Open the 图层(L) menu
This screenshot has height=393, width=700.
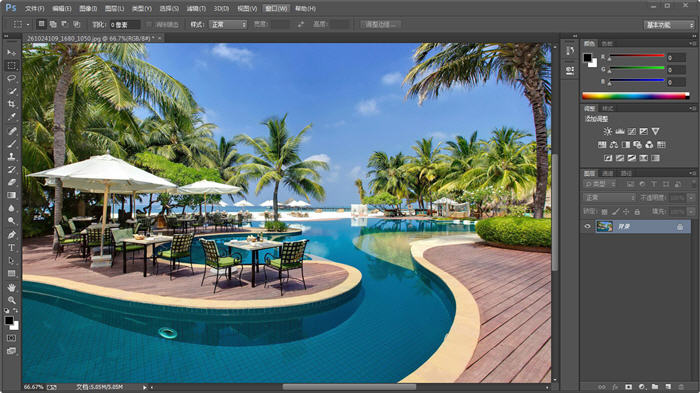[x=115, y=8]
